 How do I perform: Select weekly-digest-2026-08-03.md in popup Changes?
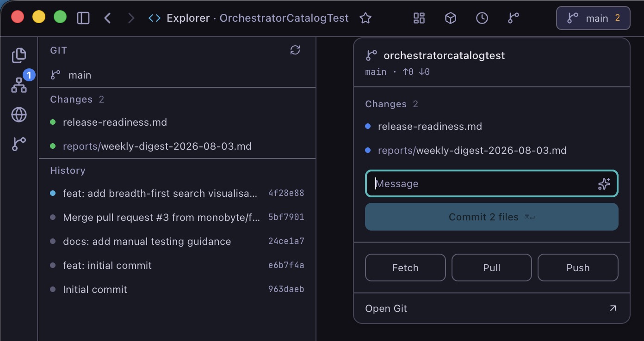point(492,150)
